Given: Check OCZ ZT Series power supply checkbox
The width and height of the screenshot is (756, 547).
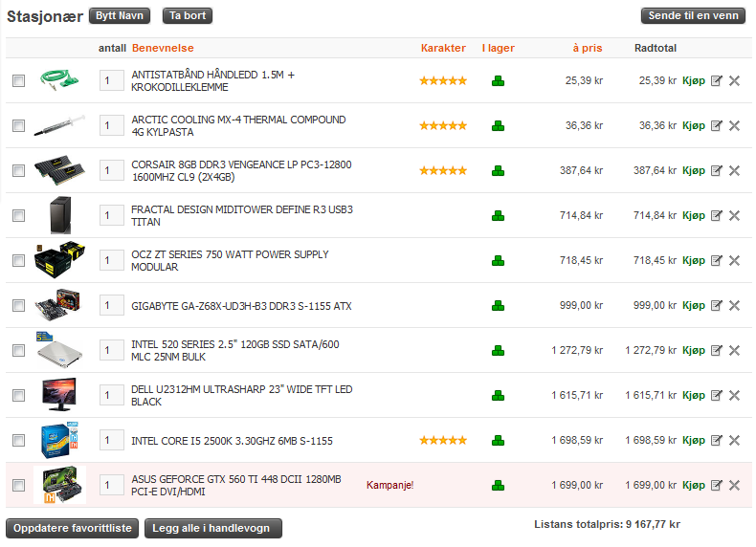Looking at the screenshot, I should [x=18, y=260].
